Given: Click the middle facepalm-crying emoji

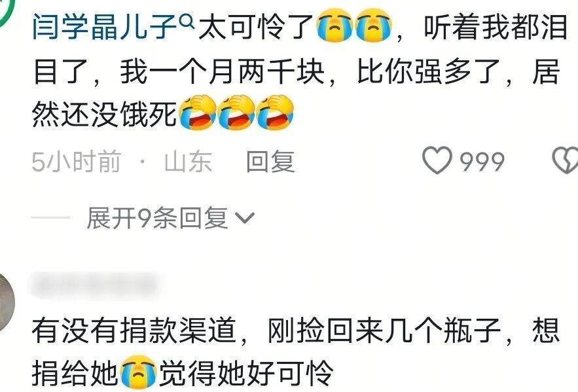Looking at the screenshot, I should [x=236, y=113].
